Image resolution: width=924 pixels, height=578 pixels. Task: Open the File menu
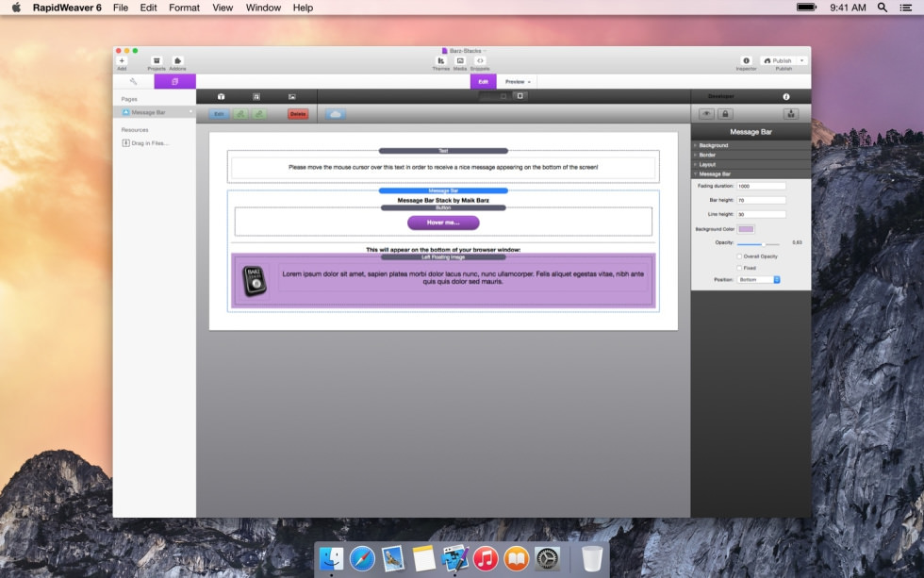pyautogui.click(x=121, y=8)
